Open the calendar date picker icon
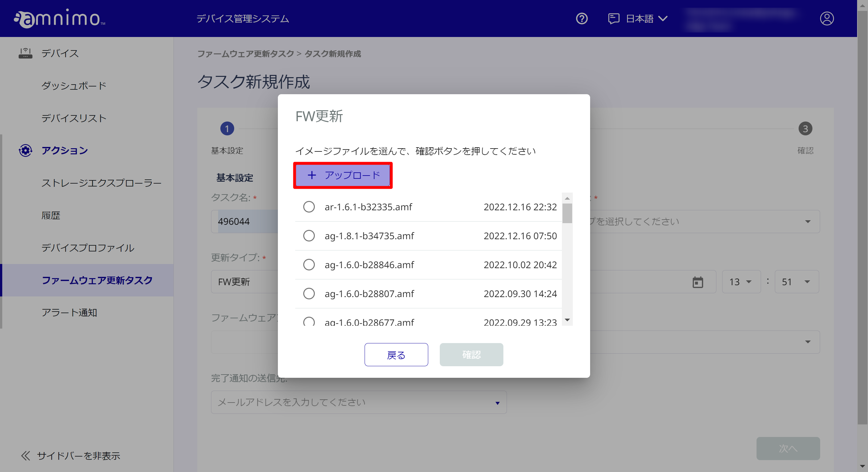 click(697, 282)
